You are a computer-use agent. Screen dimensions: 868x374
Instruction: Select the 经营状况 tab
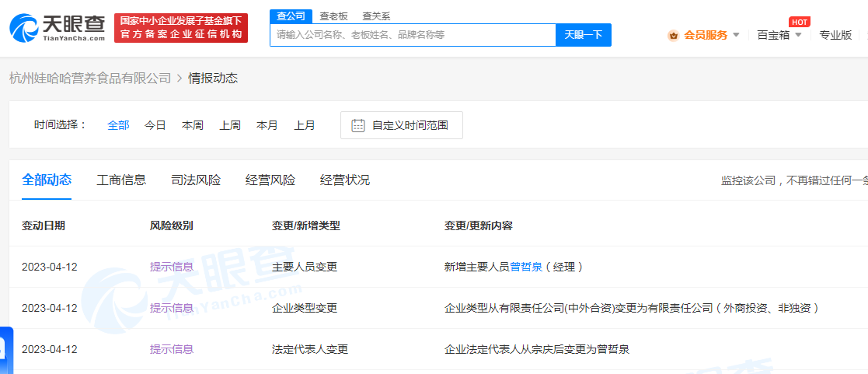(x=345, y=180)
